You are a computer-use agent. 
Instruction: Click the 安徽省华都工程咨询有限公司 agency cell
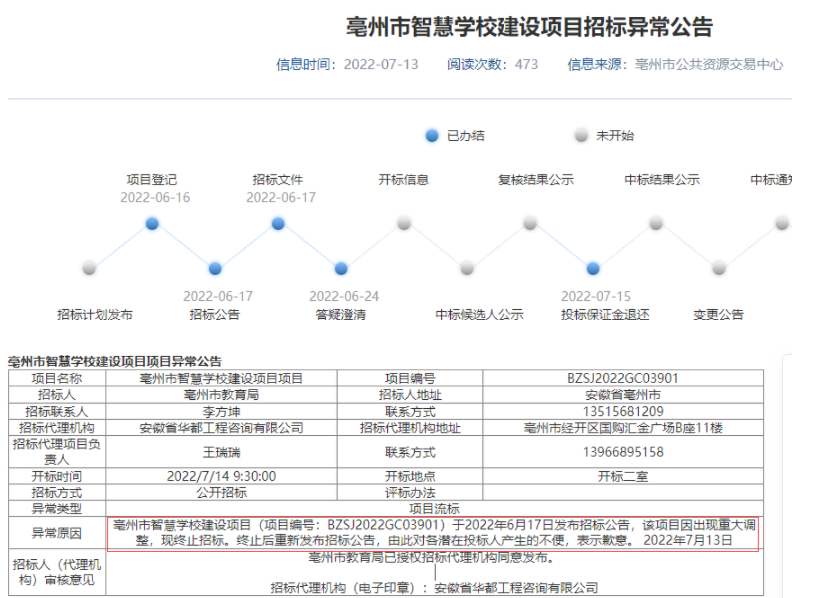[221, 427]
